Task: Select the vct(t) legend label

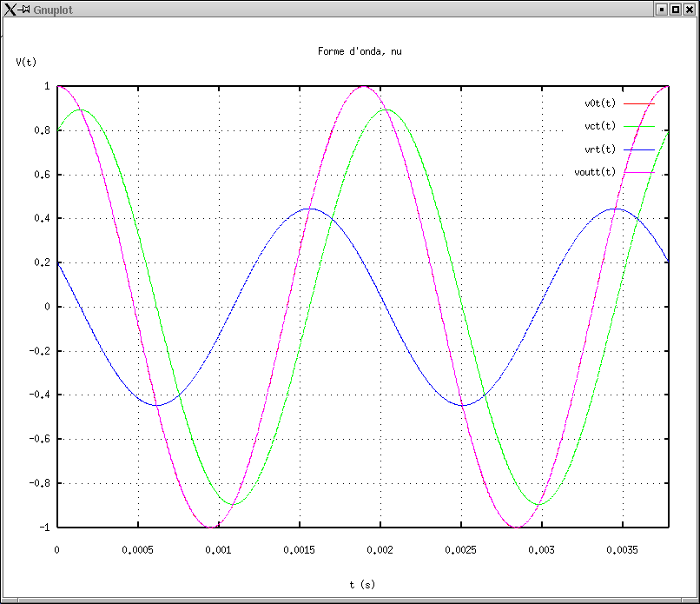Action: [x=599, y=126]
